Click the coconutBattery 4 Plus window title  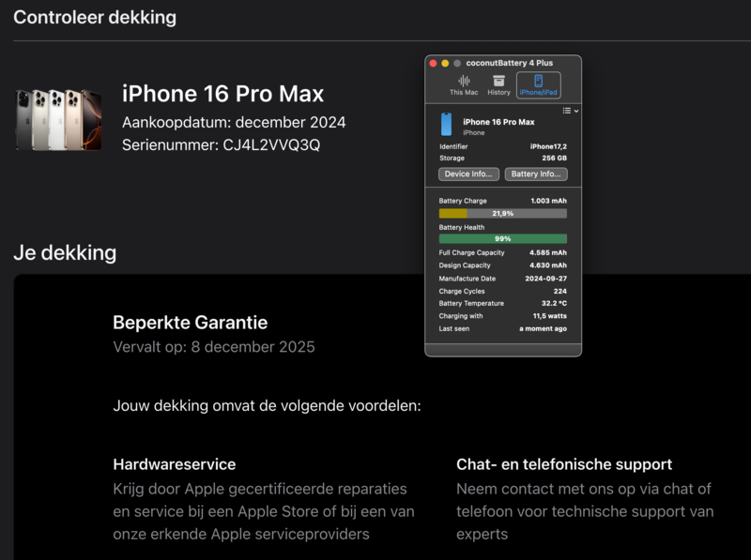[510, 63]
